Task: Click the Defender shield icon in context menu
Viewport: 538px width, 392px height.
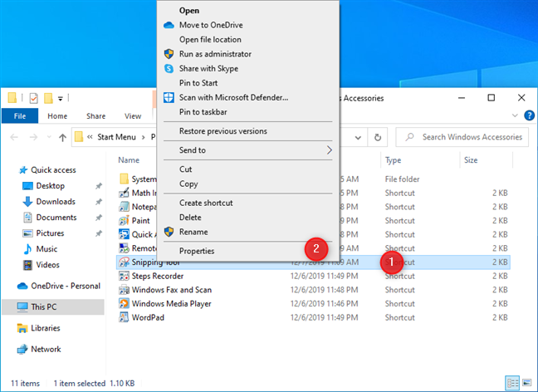Action: click(x=169, y=97)
